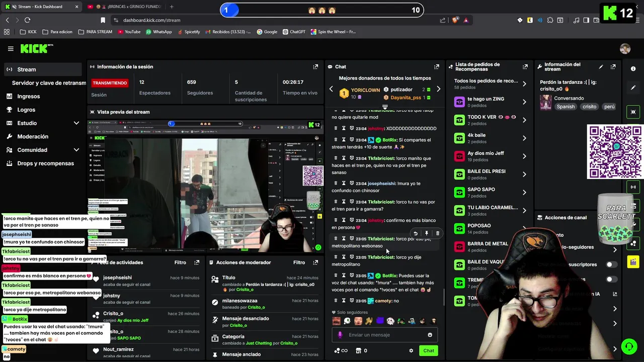The height and width of the screenshot is (362, 644).
Task: Open the 'Just Chatting' category link
Action: coord(259,343)
